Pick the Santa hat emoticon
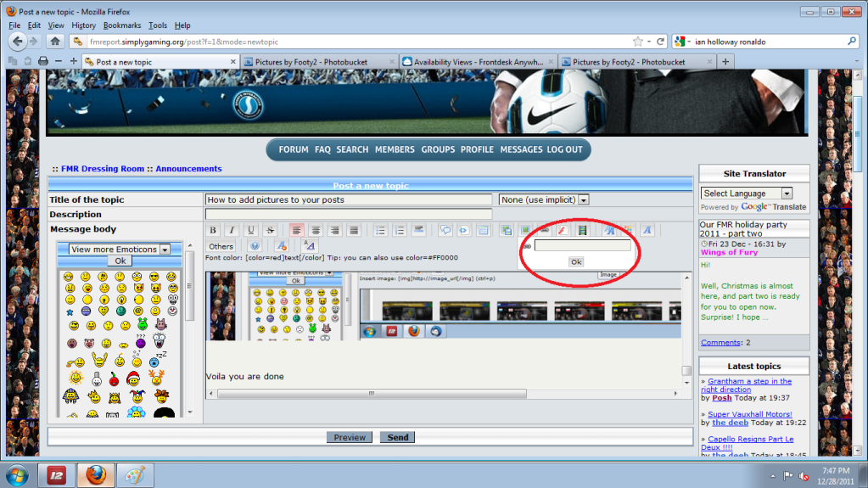 pyautogui.click(x=133, y=379)
